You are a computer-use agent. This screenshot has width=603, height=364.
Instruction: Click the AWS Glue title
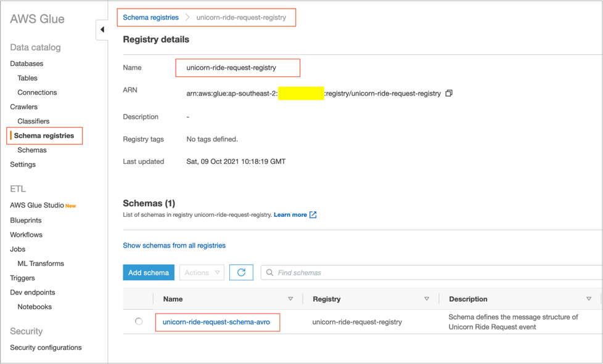[x=38, y=19]
